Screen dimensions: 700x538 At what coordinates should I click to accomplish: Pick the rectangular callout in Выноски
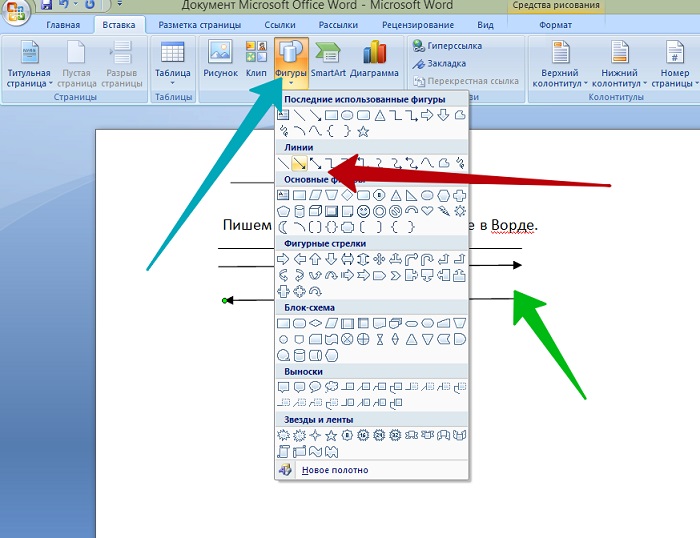pos(283,387)
